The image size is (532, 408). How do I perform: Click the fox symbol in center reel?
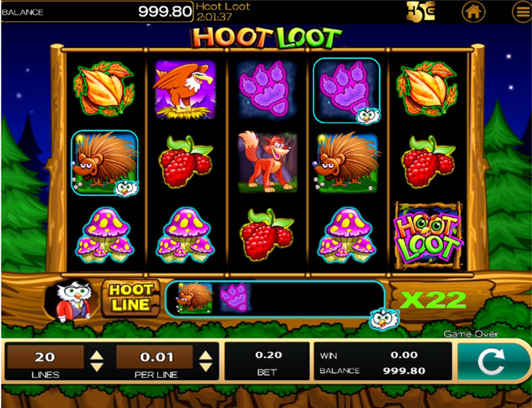point(267,162)
